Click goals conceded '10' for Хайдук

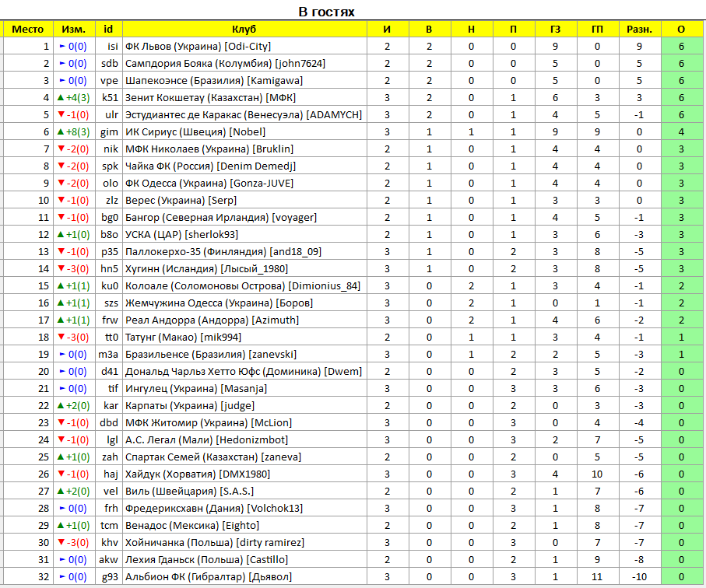pyautogui.click(x=598, y=474)
